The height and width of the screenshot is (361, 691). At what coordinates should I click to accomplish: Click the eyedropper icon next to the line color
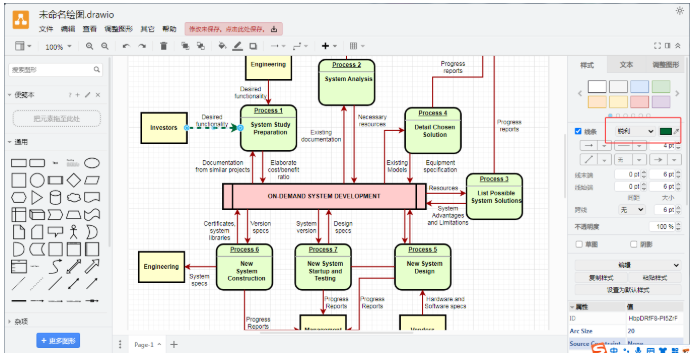coord(676,131)
